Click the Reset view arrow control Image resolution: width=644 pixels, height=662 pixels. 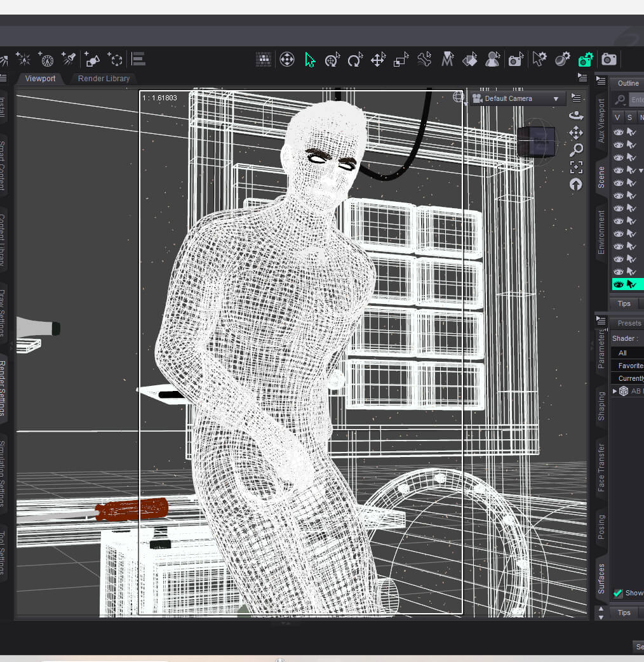[x=576, y=185]
